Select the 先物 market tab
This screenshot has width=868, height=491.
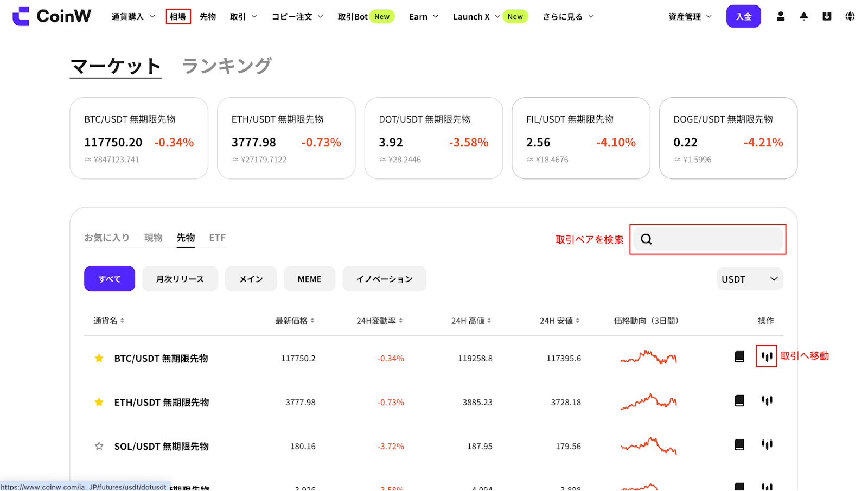pos(186,238)
